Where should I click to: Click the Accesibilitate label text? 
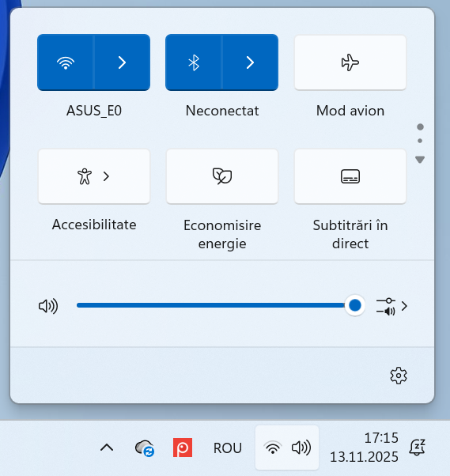(x=94, y=225)
